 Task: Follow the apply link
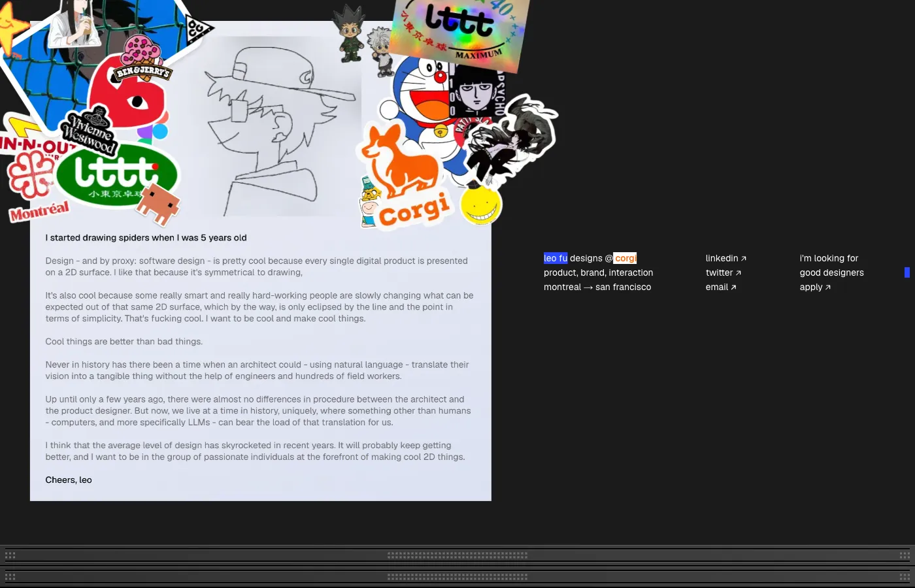(815, 287)
